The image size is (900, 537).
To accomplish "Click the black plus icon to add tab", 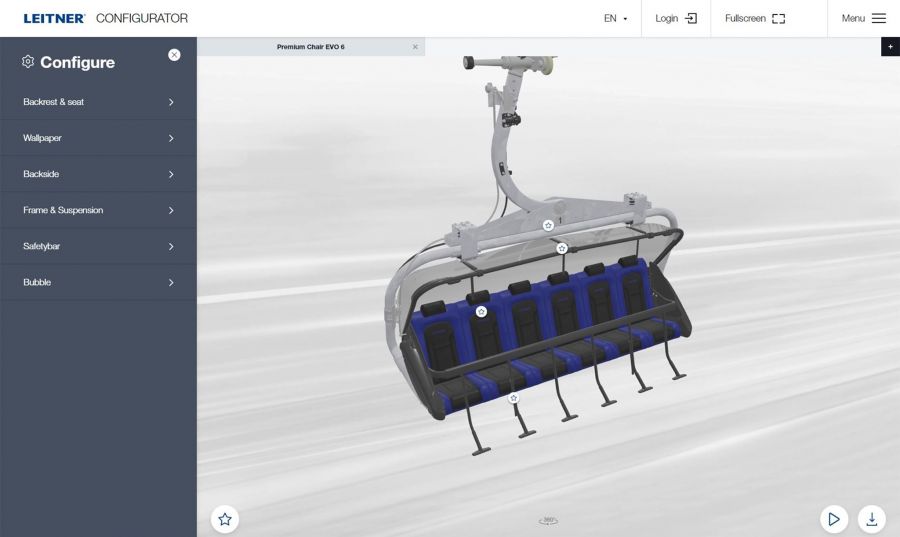I will coord(890,47).
